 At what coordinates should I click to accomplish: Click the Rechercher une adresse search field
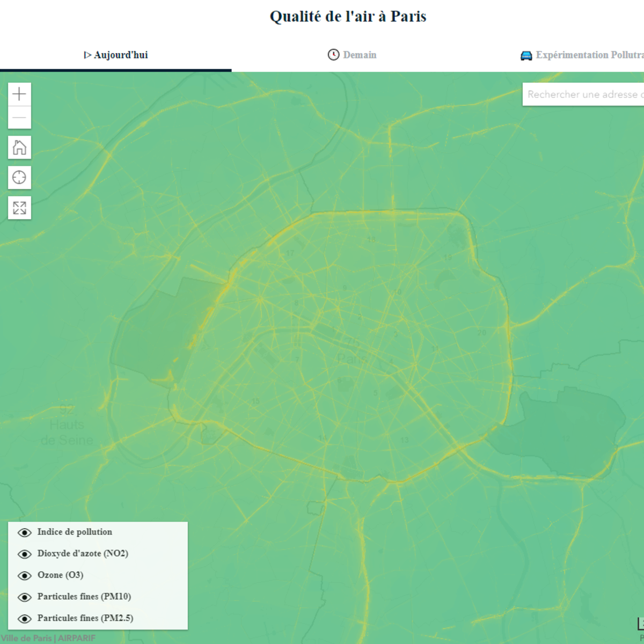pos(585,94)
